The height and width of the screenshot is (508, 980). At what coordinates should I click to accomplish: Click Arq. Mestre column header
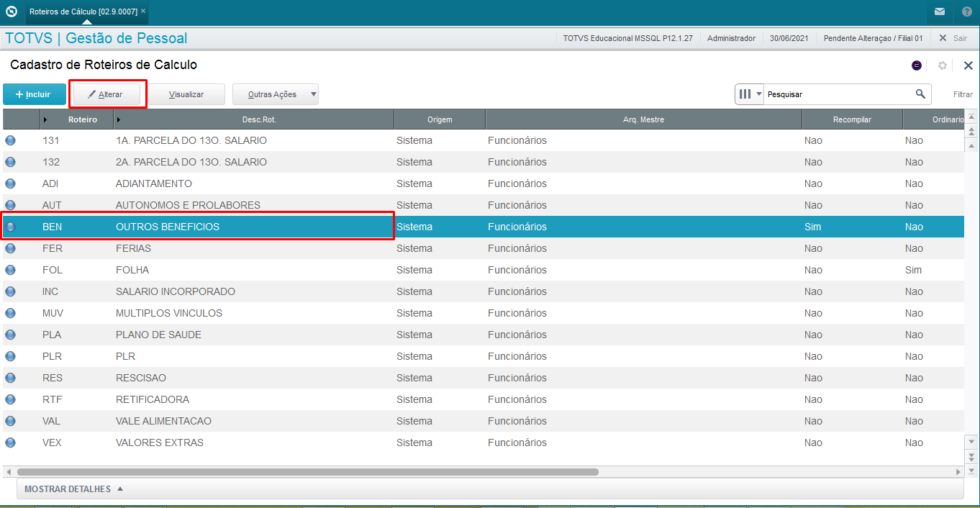643,119
